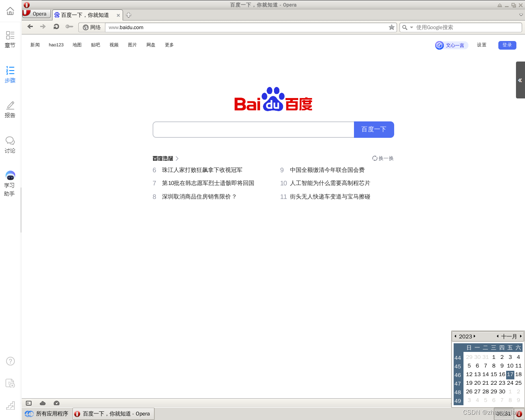Click the key password wand icon

[x=69, y=27]
